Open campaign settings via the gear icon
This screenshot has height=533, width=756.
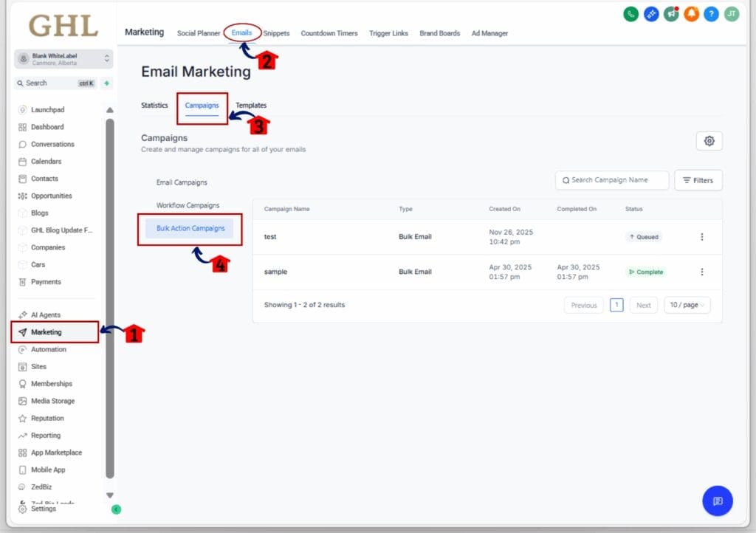tap(709, 140)
